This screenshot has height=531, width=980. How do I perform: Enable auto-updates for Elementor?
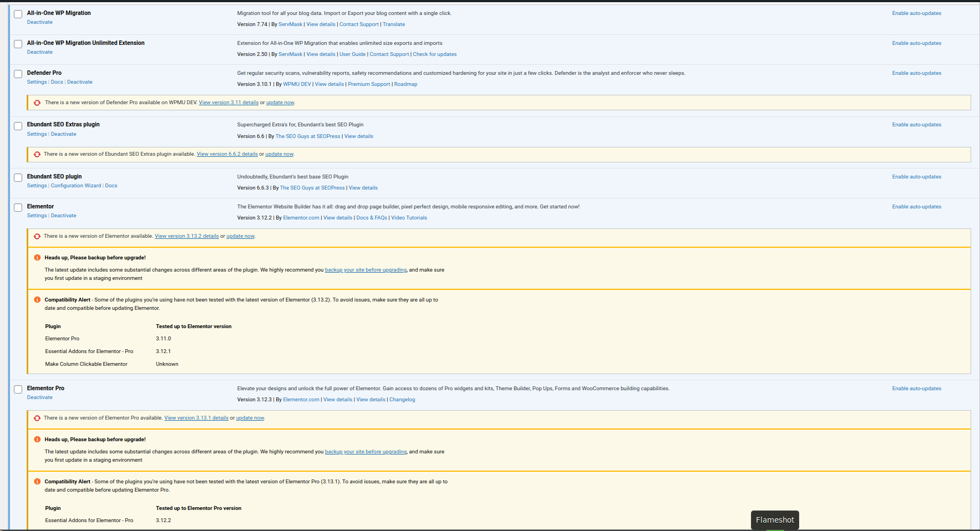916,207
